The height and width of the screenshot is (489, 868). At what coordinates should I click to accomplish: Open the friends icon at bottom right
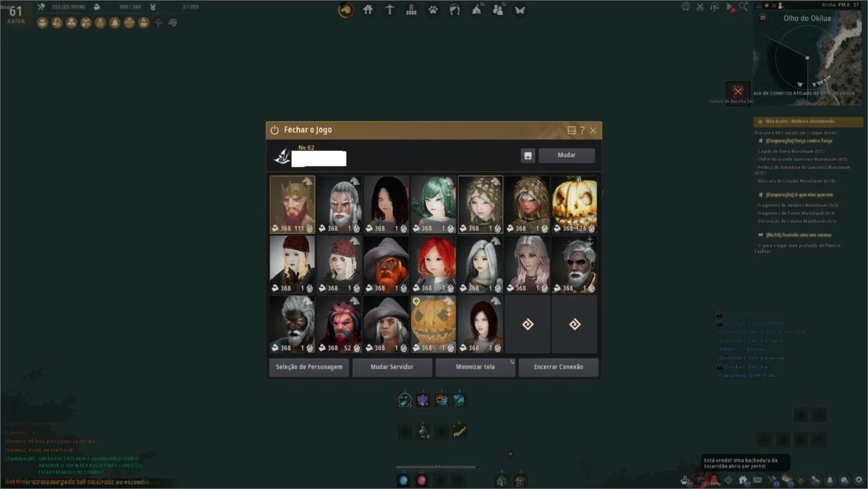click(x=684, y=480)
